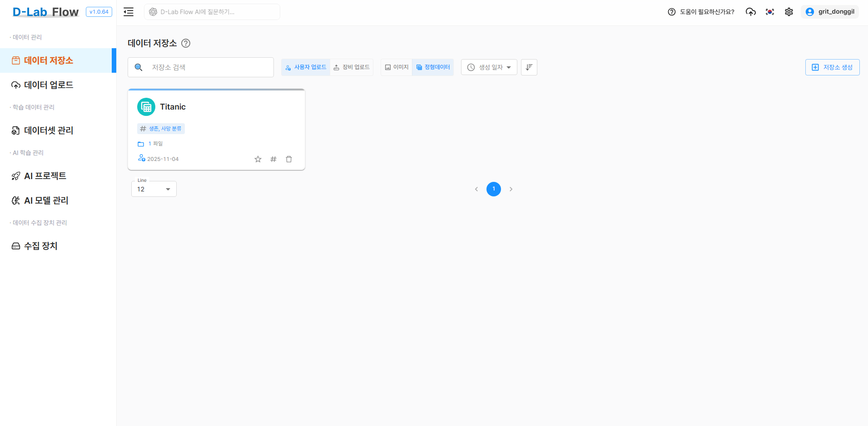Click the 도움이 필요하신가요? help link
The width and height of the screenshot is (868, 426).
[x=701, y=12]
